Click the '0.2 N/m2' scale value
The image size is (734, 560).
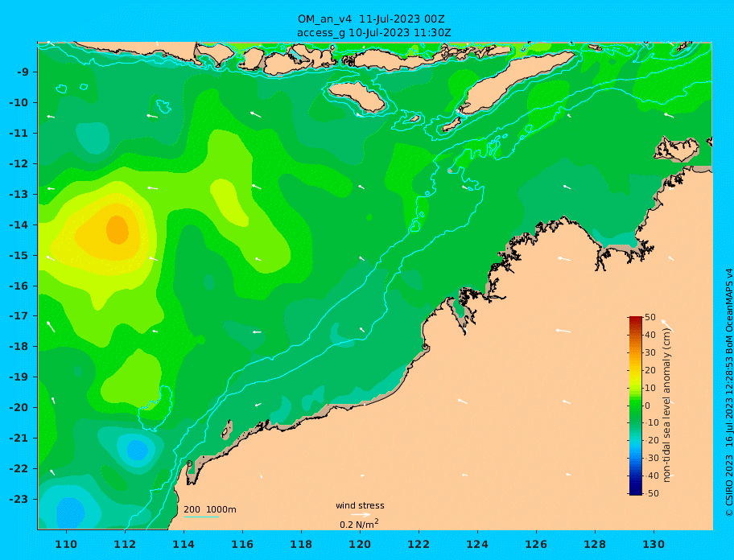tap(359, 524)
